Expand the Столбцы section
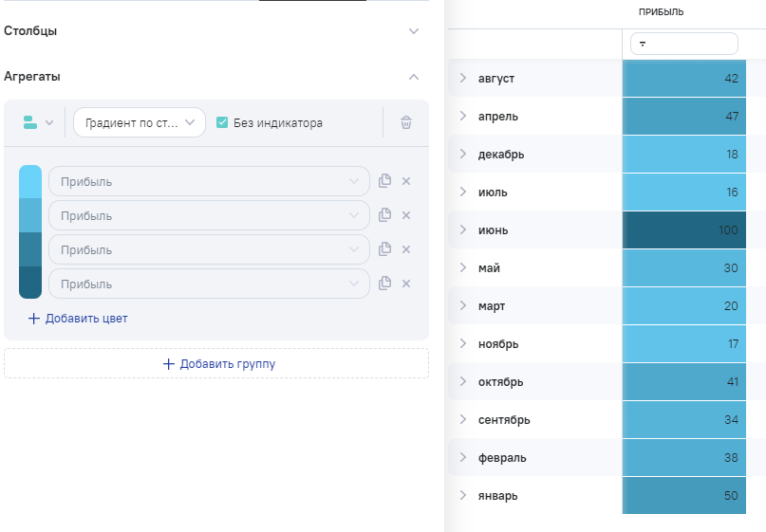The width and height of the screenshot is (766, 532). click(413, 31)
